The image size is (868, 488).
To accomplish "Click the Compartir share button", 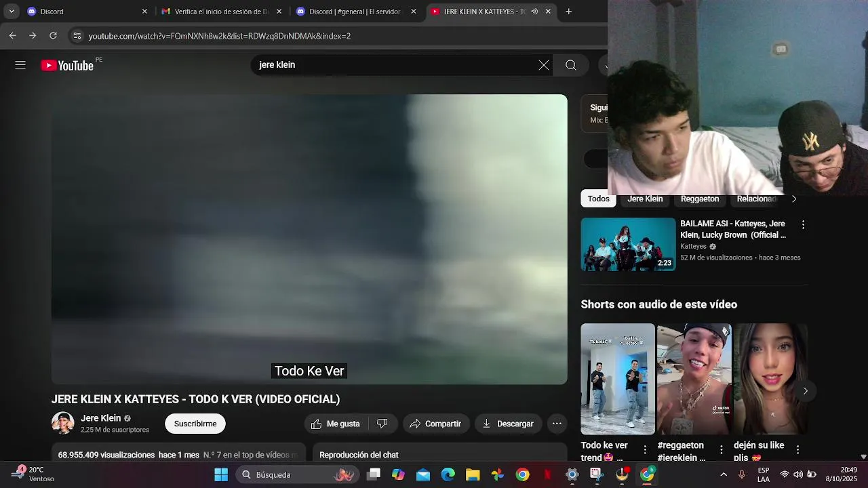I will [x=435, y=424].
